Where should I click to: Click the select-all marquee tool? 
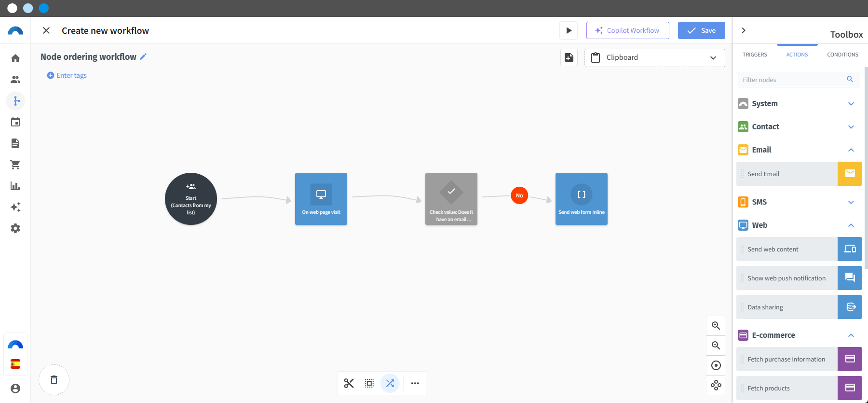tap(369, 383)
